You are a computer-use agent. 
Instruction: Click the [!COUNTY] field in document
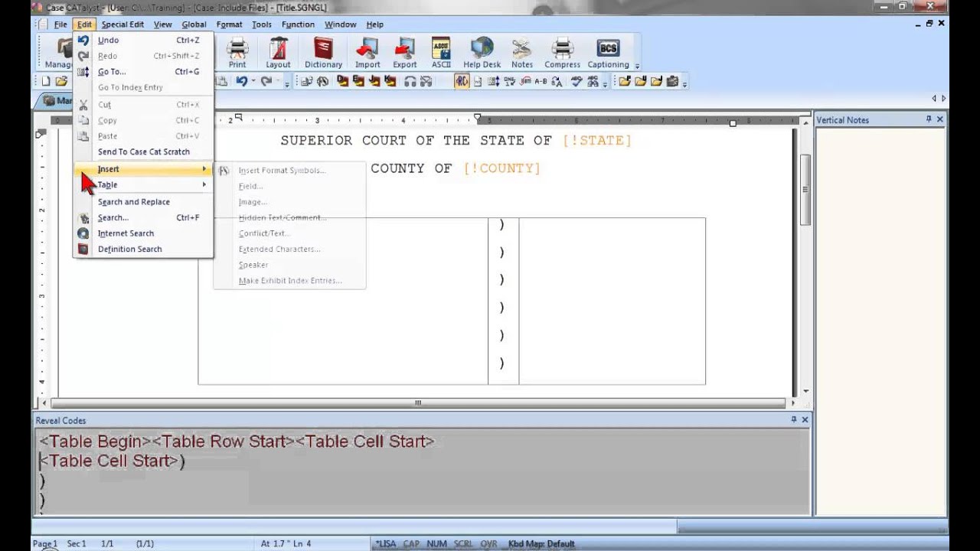[x=501, y=168]
